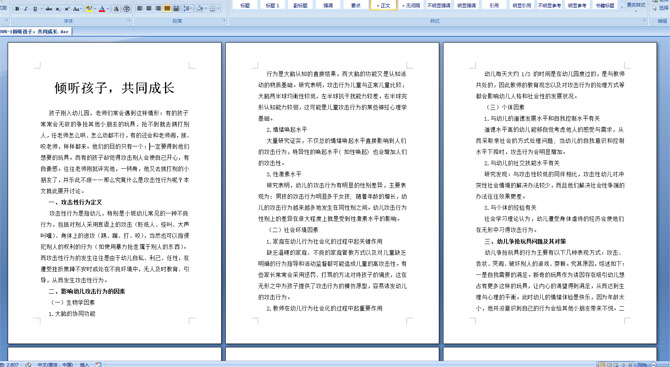
Task: Apply strikethrough formatting
Action: pyautogui.click(x=49, y=9)
